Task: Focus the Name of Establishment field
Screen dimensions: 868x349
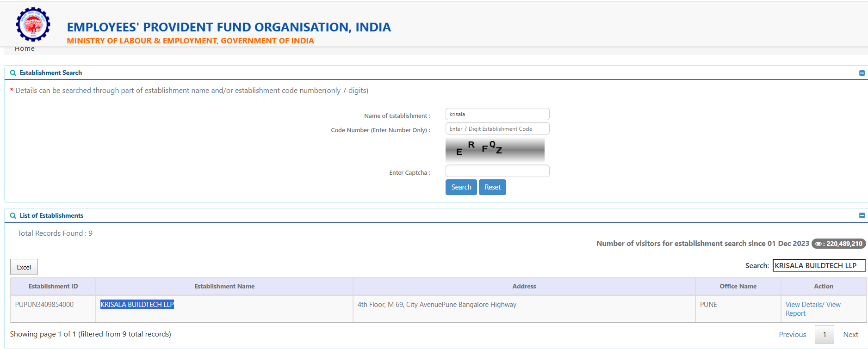Action: (497, 114)
